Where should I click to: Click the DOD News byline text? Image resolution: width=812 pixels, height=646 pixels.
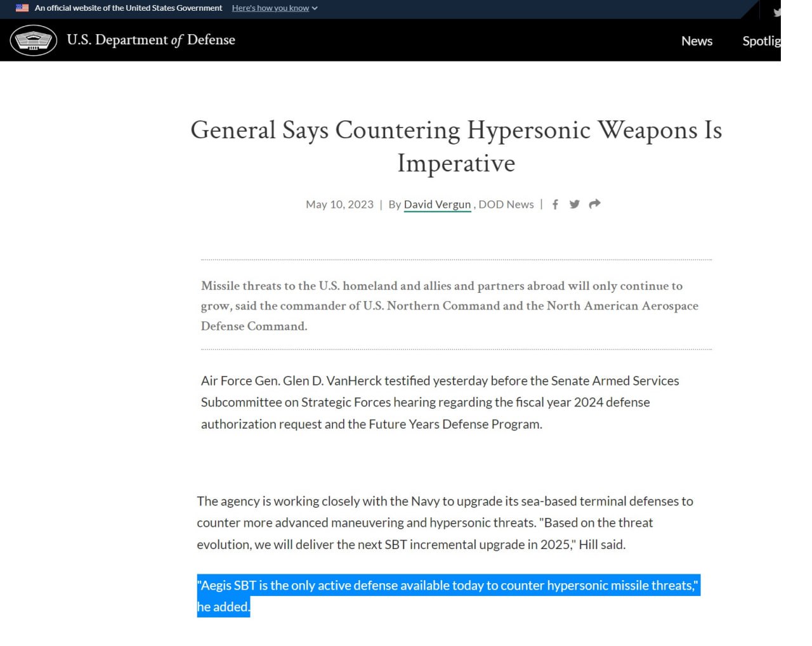pyautogui.click(x=506, y=204)
